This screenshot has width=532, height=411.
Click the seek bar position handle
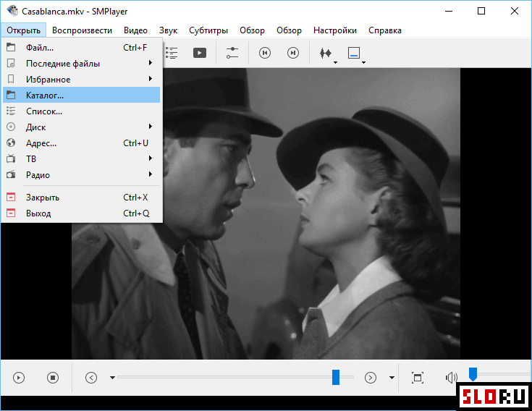pyautogui.click(x=336, y=377)
